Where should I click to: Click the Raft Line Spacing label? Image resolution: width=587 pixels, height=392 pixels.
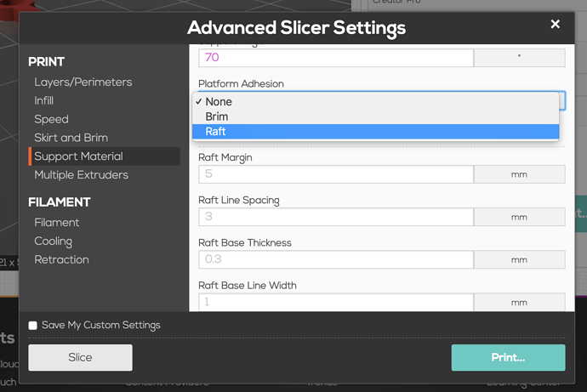[239, 201]
